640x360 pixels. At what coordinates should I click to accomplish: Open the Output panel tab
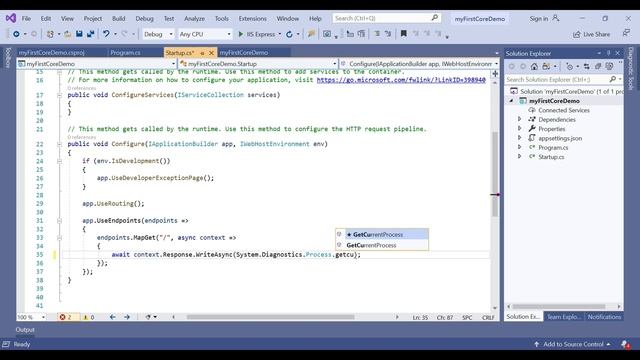(25, 330)
